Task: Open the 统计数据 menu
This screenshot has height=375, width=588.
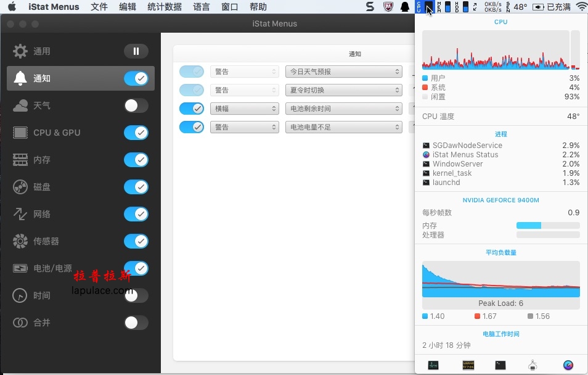Action: point(165,7)
